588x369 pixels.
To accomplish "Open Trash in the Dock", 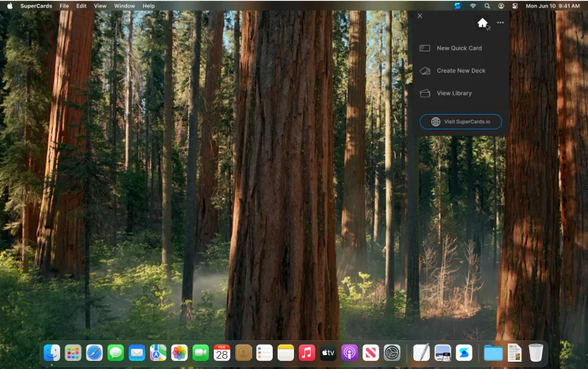I will (x=536, y=353).
